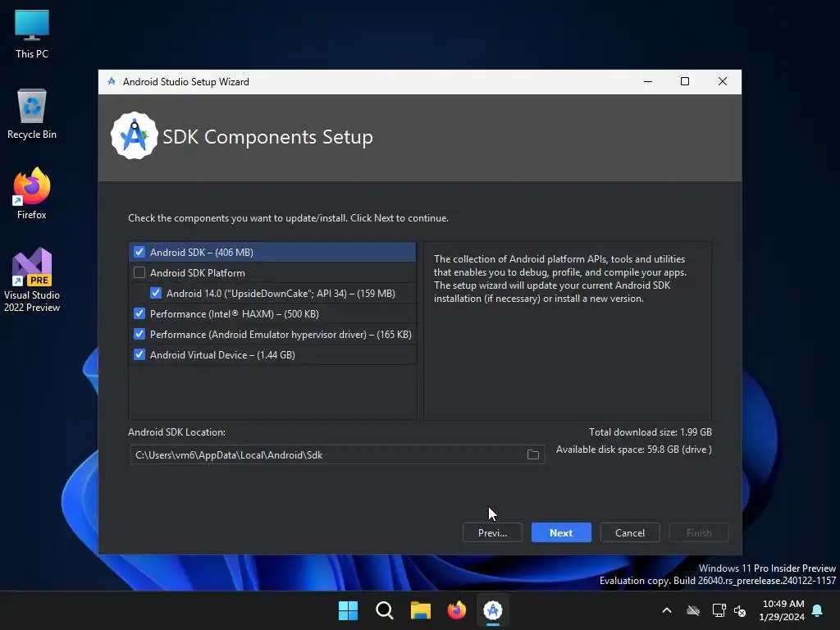Click the Android Studio title bar icon
Viewport: 840px width, 630px height.
point(112,81)
